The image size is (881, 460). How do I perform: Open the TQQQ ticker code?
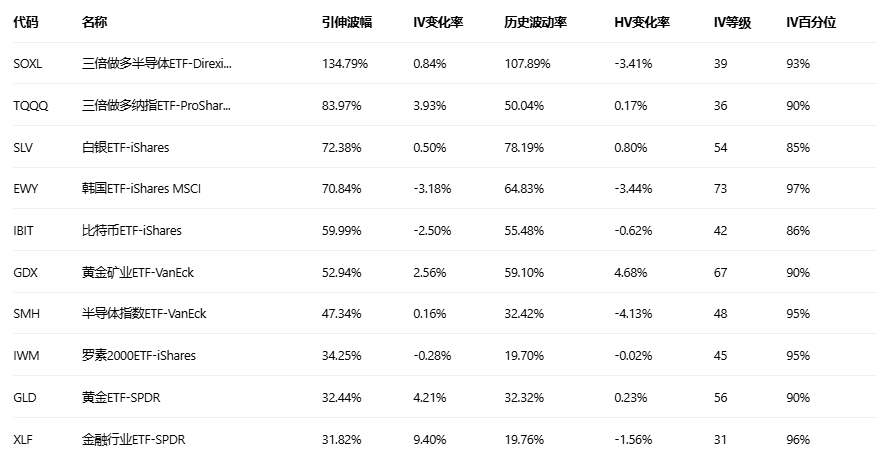pos(30,105)
